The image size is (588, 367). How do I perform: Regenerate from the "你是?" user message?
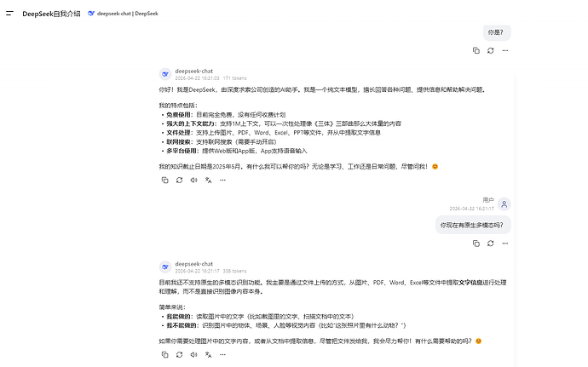tap(491, 50)
